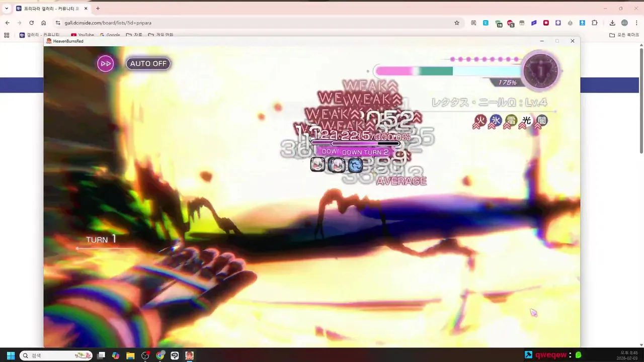Viewport: 644px width, 362px height.
Task: Open the 게임 만화 bookmark folder
Action: coord(160,35)
